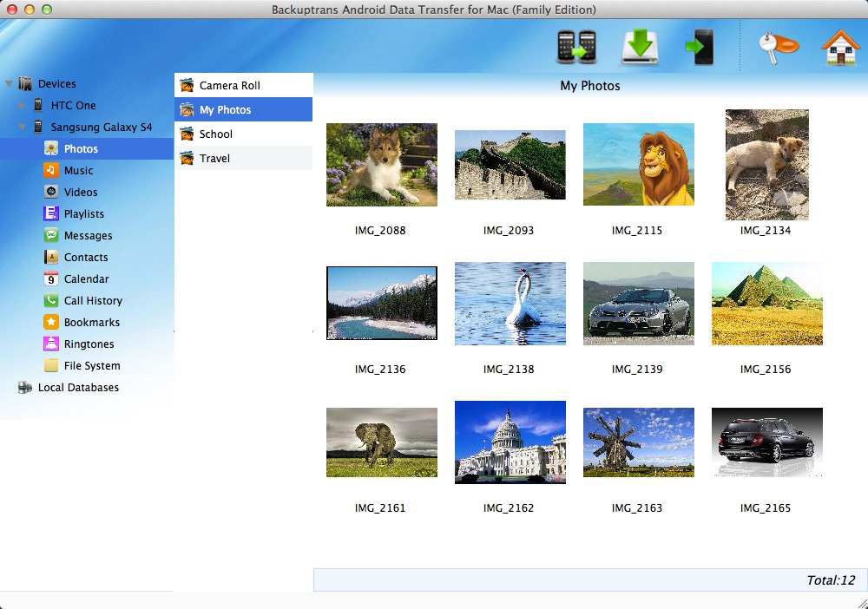Select the pyramids photo IMG_2156
Viewport: 868px width, 609px height.
(766, 304)
